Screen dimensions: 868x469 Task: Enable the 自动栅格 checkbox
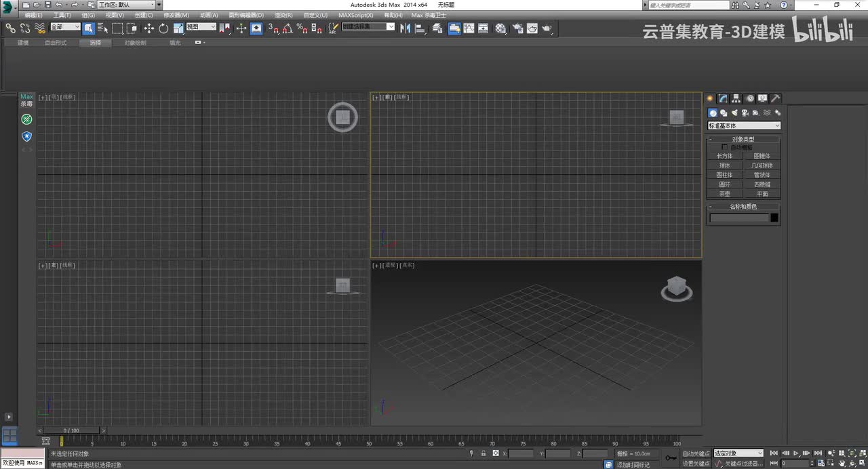click(x=724, y=147)
